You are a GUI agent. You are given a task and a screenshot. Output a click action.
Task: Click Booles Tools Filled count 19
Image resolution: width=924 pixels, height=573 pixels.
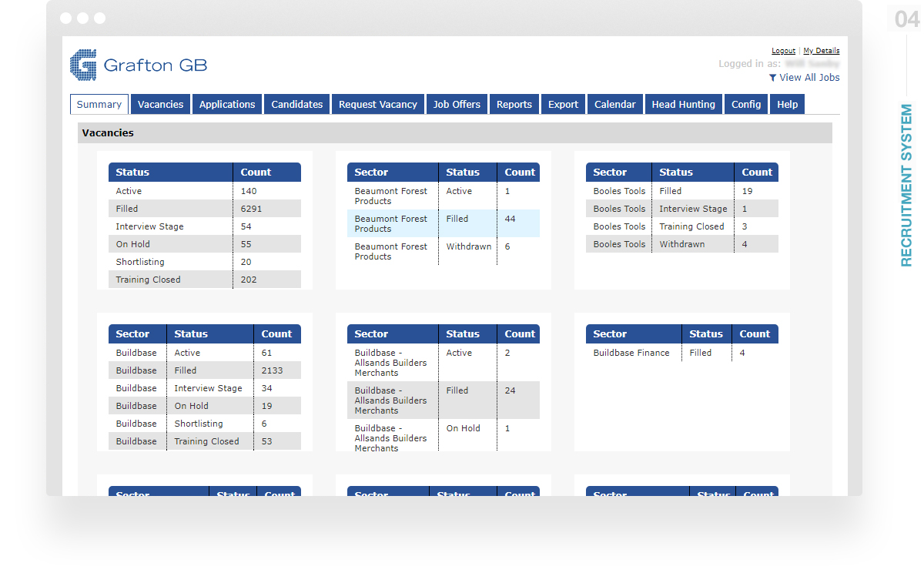[748, 191]
